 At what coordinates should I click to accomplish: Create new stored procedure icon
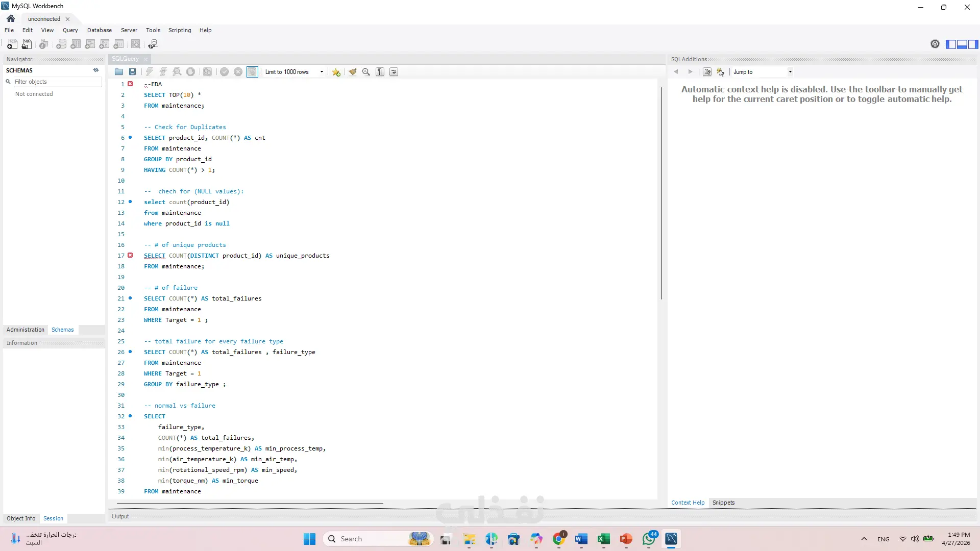[x=105, y=44]
